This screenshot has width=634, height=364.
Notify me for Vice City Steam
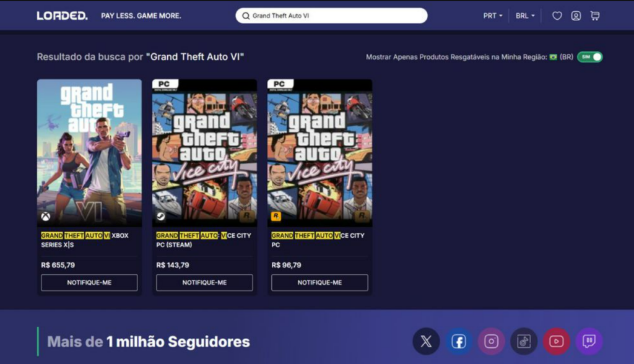[204, 283]
